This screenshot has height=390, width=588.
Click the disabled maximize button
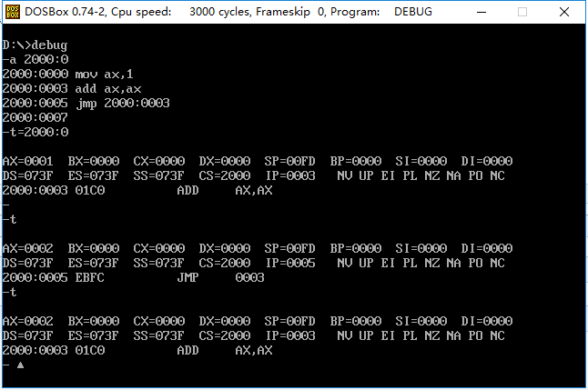coord(522,12)
